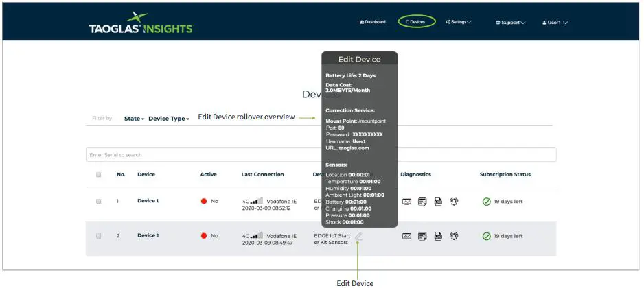Click the 19 days left text for Device 1

tap(508, 202)
